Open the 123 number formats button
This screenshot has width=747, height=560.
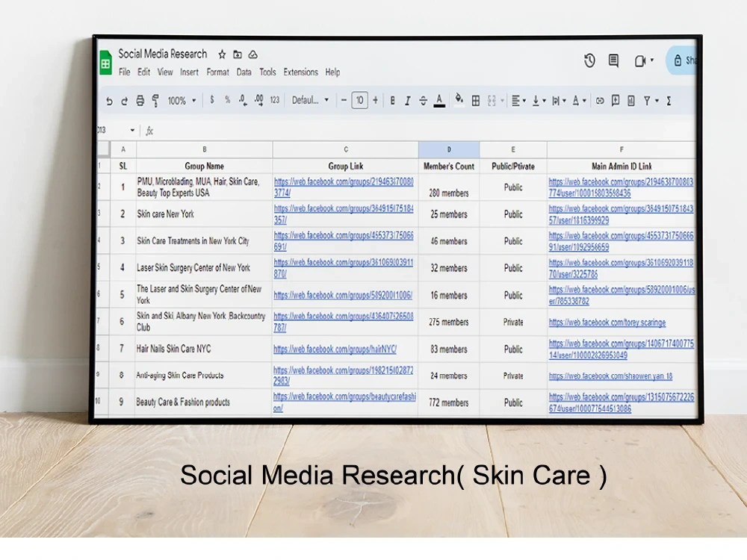[274, 100]
